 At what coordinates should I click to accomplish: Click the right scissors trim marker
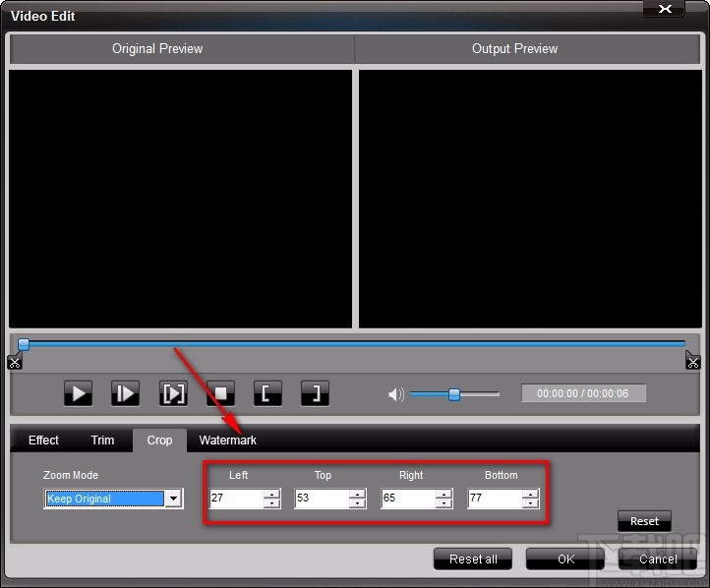pyautogui.click(x=693, y=361)
